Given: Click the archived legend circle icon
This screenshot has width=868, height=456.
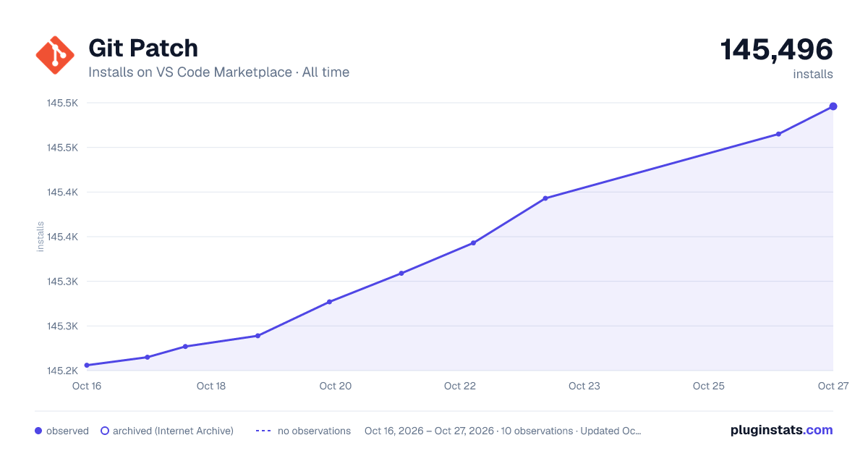Looking at the screenshot, I should (105, 431).
